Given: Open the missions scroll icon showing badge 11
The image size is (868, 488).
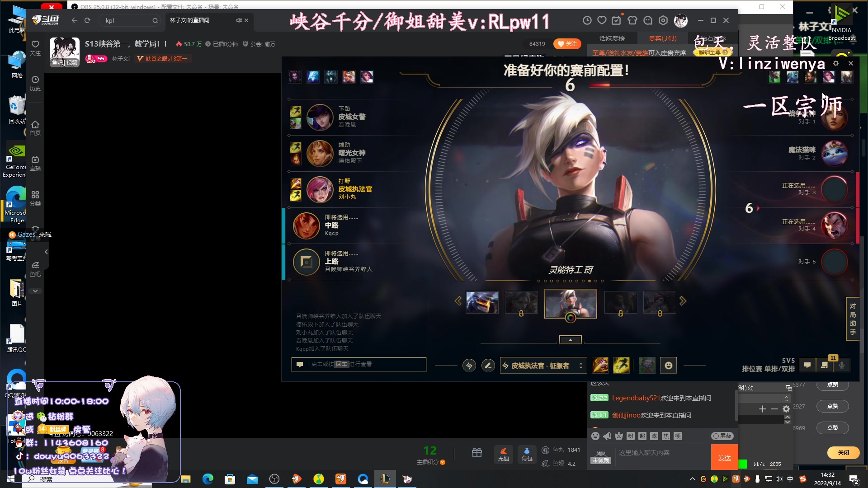Looking at the screenshot, I should (824, 365).
